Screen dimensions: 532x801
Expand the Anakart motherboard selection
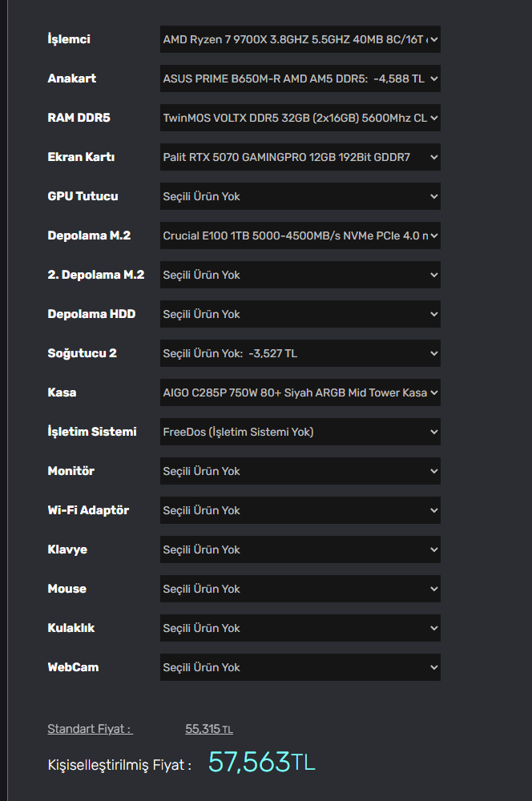pyautogui.click(x=300, y=78)
